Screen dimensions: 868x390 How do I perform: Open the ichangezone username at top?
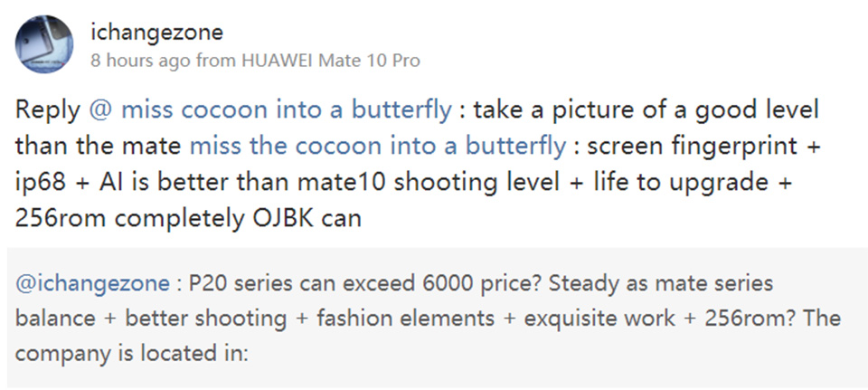coord(157,33)
